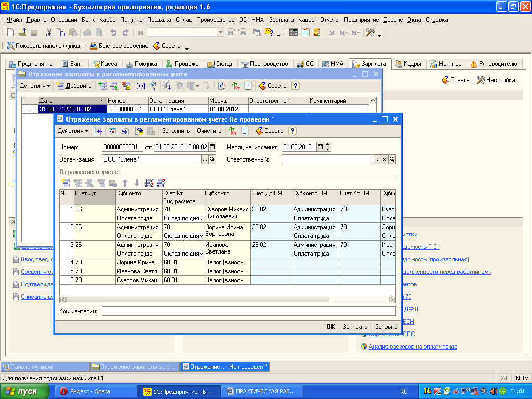Open the Calculator icon in main toolbar
Image resolution: width=532 pixels, height=399 pixels.
(294, 33)
